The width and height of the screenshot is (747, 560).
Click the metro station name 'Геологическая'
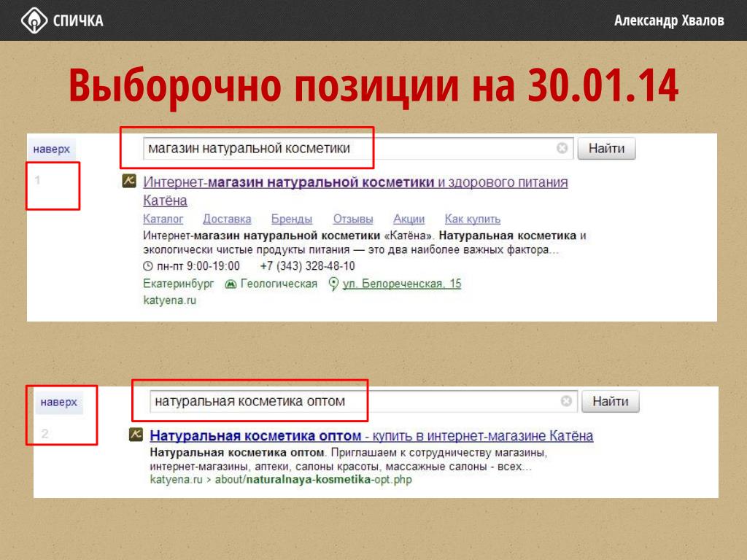point(279,284)
